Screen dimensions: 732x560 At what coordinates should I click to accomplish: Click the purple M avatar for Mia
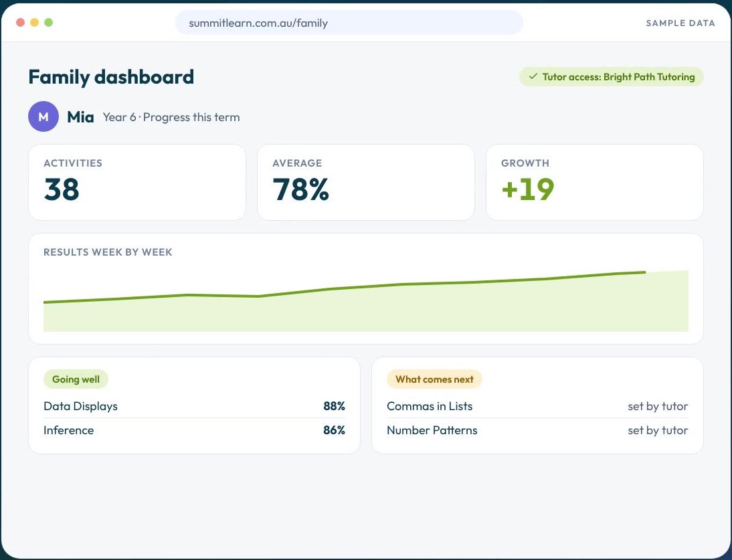[43, 116]
